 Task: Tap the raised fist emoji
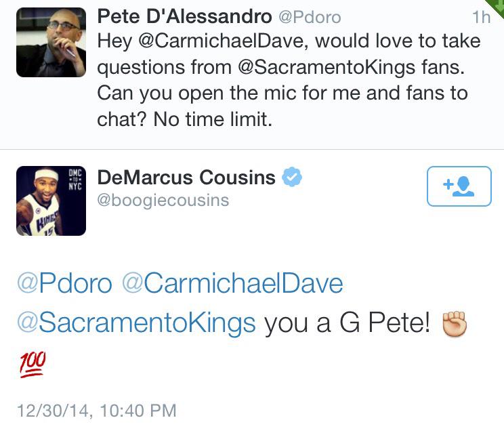[x=455, y=324]
